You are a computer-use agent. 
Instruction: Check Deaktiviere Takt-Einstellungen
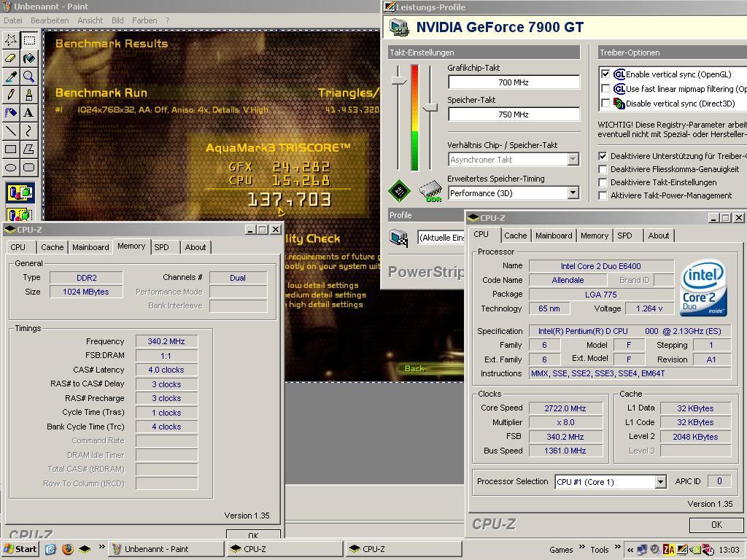603,182
